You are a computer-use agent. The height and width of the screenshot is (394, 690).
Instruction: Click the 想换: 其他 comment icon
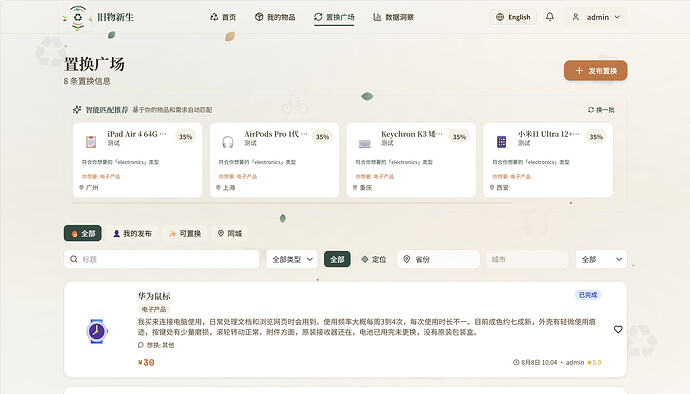point(141,345)
